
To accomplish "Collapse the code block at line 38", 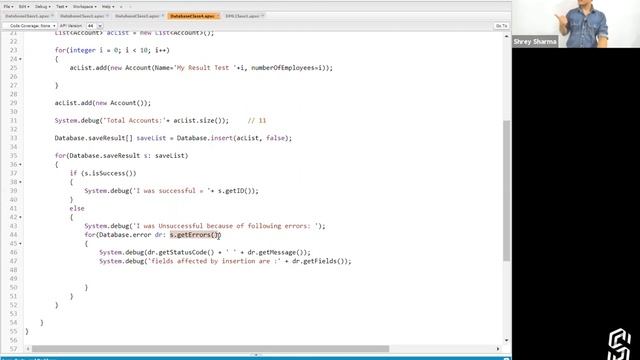I will pos(20,182).
